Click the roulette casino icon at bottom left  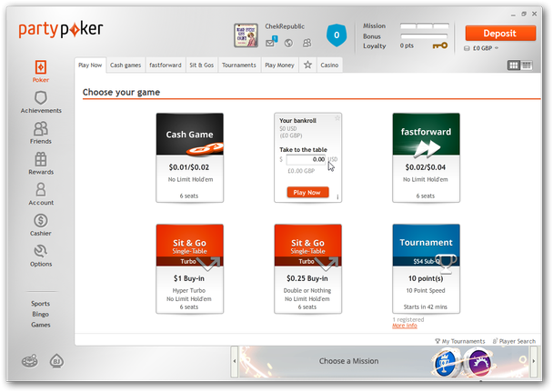click(x=30, y=361)
